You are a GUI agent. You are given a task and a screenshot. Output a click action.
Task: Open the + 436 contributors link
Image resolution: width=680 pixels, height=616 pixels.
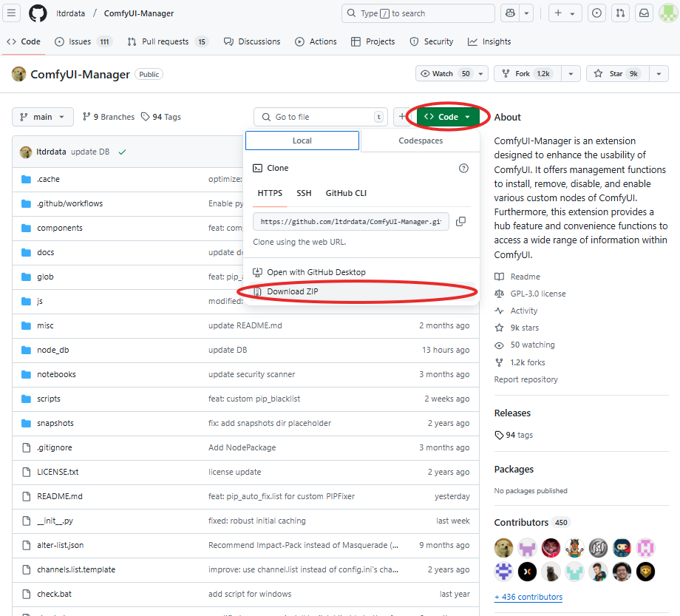click(528, 597)
